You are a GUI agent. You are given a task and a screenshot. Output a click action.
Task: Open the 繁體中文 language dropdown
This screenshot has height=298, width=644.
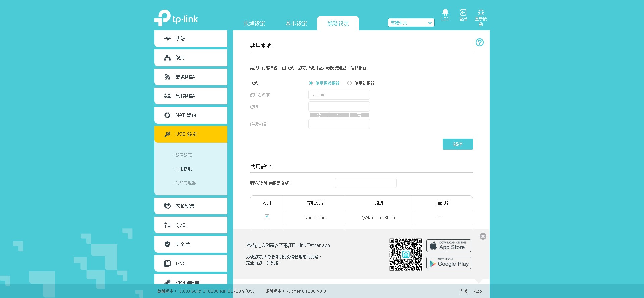(x=411, y=23)
